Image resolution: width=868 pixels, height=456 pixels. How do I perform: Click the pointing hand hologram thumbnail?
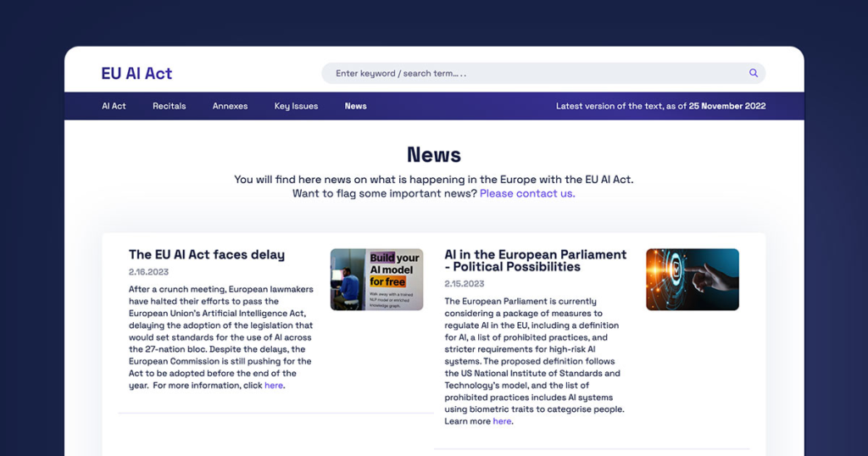693,280
